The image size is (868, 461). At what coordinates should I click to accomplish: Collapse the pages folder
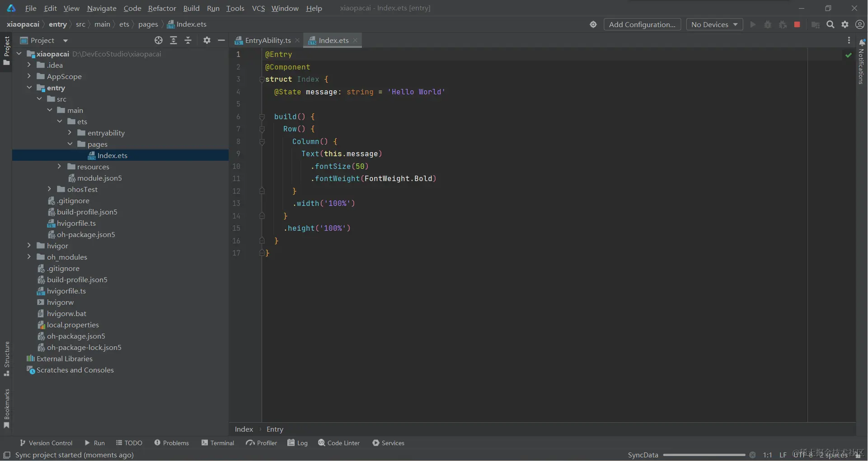(x=70, y=144)
